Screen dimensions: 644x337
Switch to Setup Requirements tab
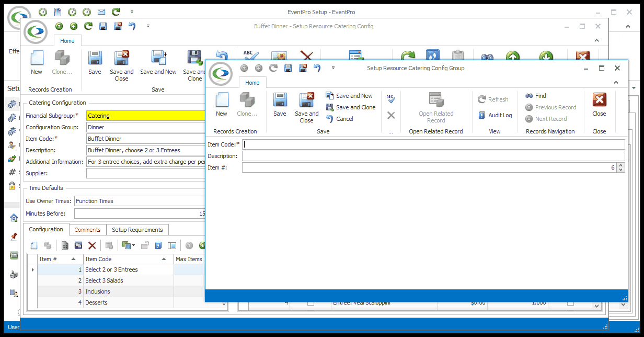[137, 230]
